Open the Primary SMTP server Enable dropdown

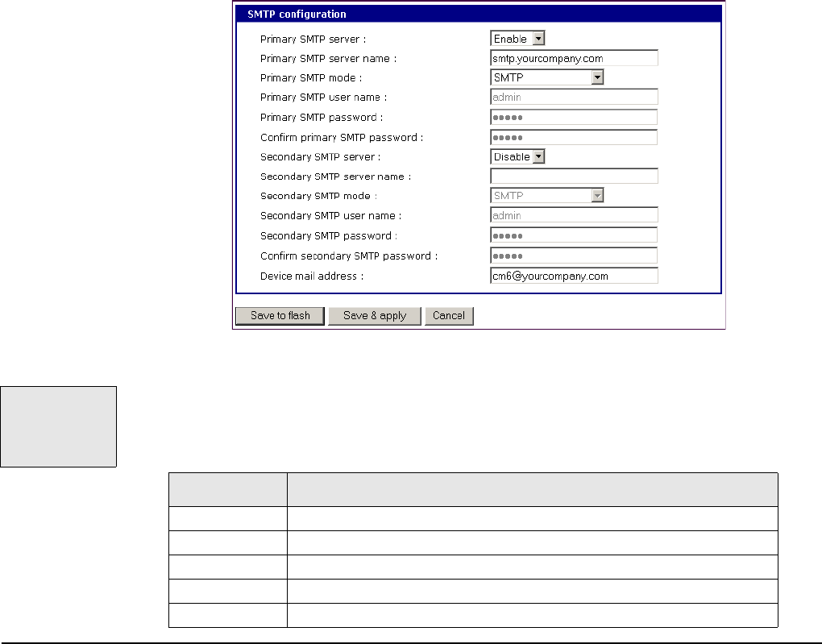coord(517,38)
